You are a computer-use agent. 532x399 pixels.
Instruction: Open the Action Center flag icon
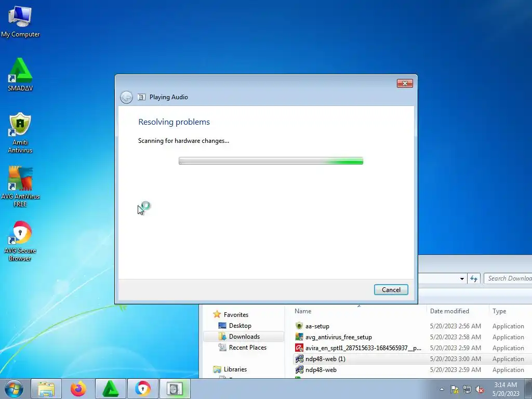click(x=454, y=389)
